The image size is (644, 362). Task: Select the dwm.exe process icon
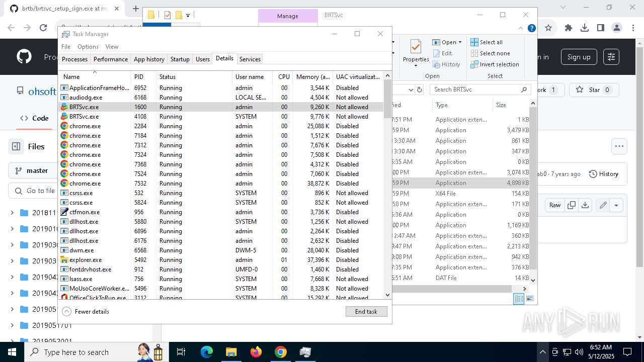click(64, 250)
